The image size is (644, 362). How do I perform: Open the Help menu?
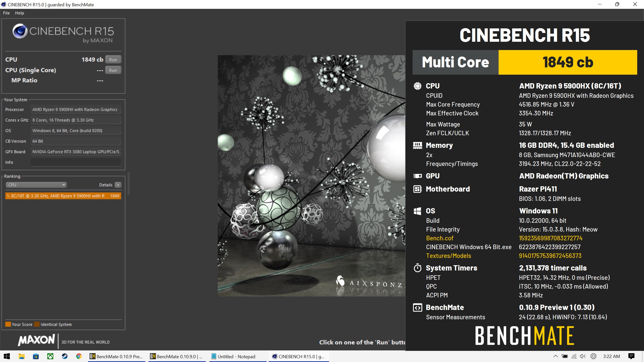(x=19, y=13)
